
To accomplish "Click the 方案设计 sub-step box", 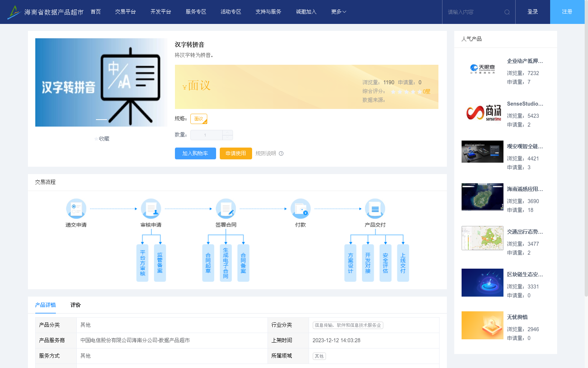I will pos(351,263).
